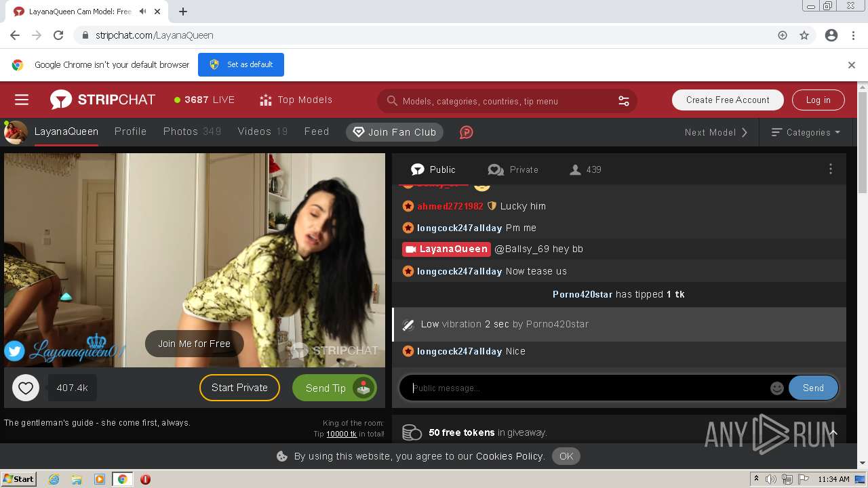Viewport: 868px width, 488px height.
Task: Click Create Free Account button
Action: click(728, 100)
